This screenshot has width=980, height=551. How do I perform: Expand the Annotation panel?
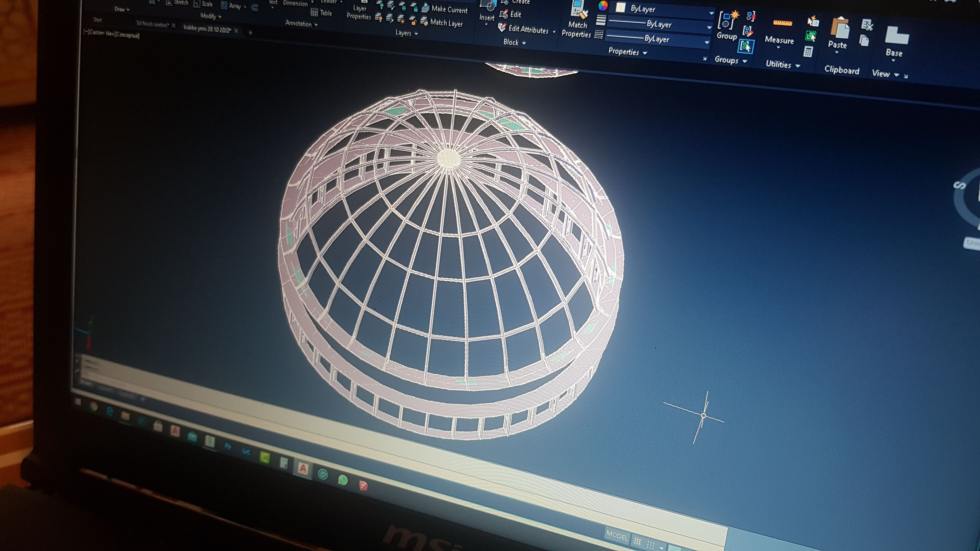point(302,24)
